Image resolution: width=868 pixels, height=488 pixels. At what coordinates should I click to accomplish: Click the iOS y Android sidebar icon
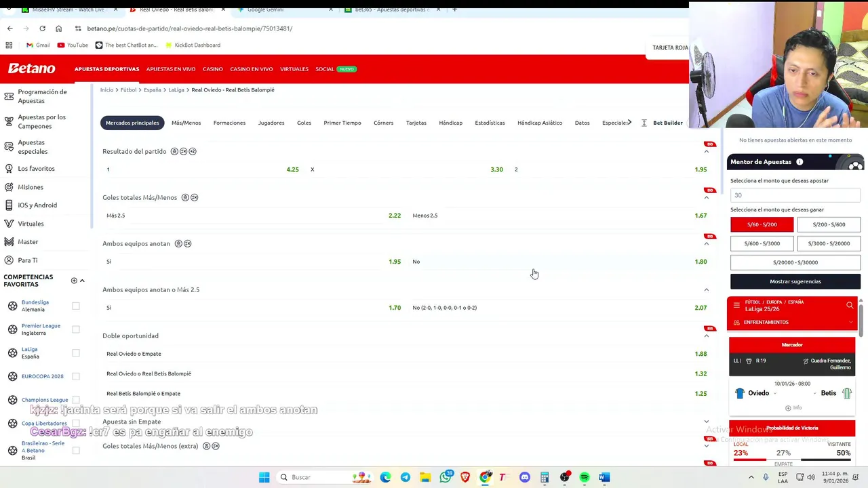click(9, 205)
